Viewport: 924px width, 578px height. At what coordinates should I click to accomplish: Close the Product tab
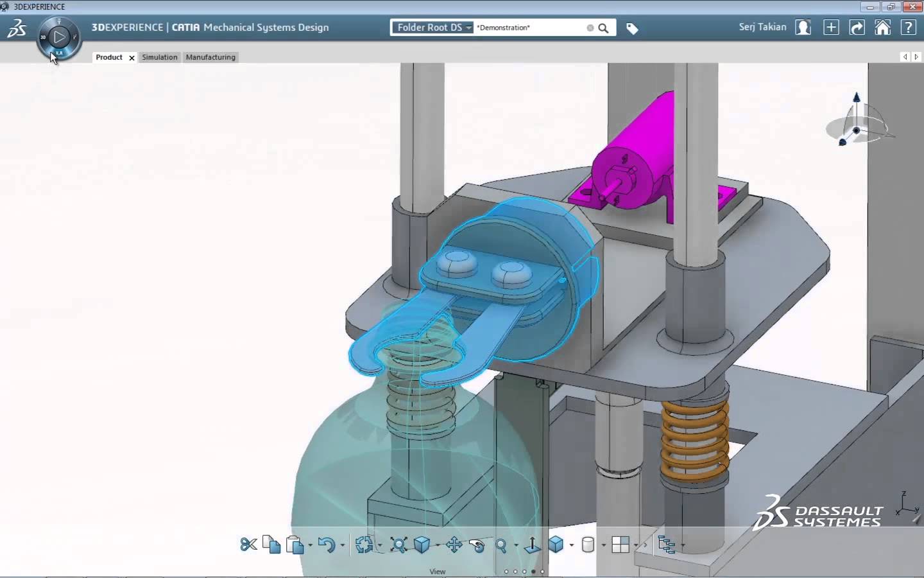pos(132,58)
